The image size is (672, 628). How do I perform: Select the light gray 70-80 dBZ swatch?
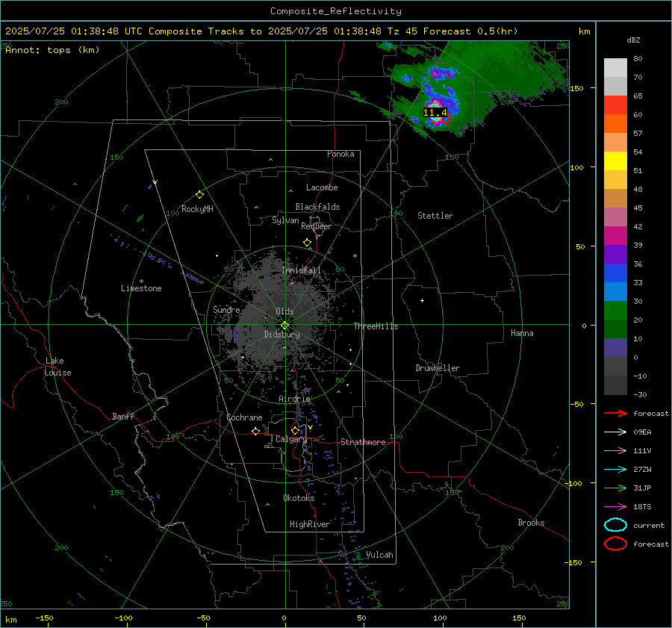click(x=615, y=67)
